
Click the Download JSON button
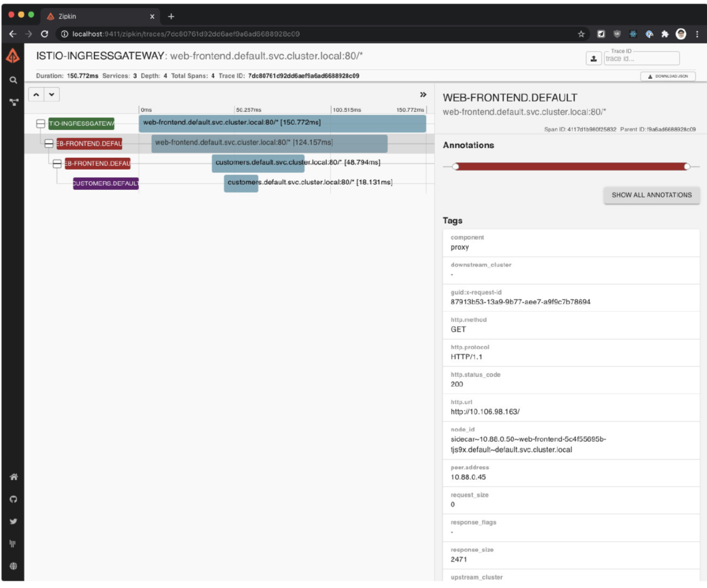coord(668,76)
